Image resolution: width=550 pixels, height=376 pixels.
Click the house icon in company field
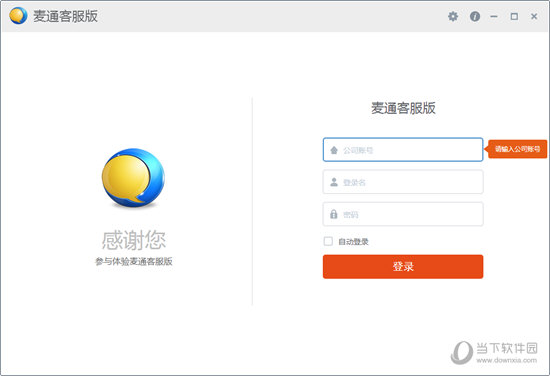click(x=334, y=150)
